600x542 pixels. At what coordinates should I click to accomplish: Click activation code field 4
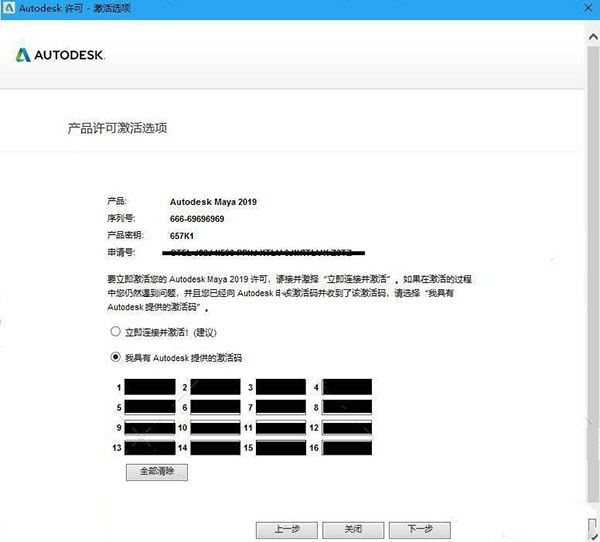[x=347, y=387]
